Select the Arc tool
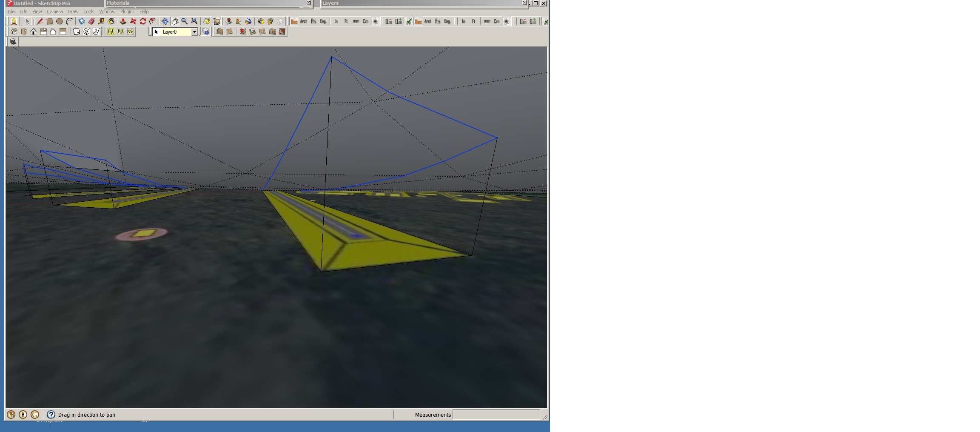Image resolution: width=980 pixels, height=432 pixels. tap(69, 21)
